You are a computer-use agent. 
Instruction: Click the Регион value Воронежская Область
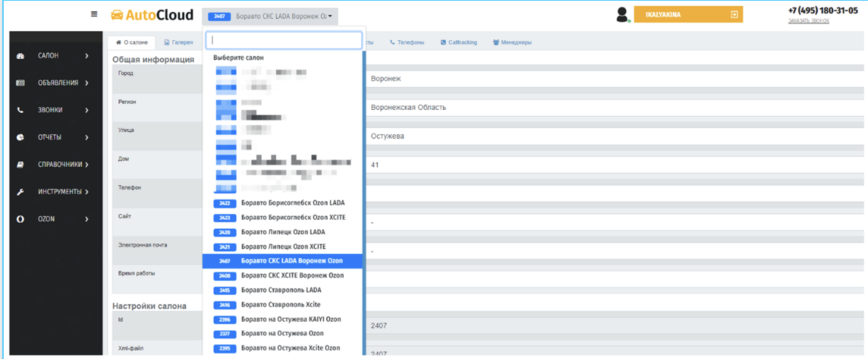408,108
